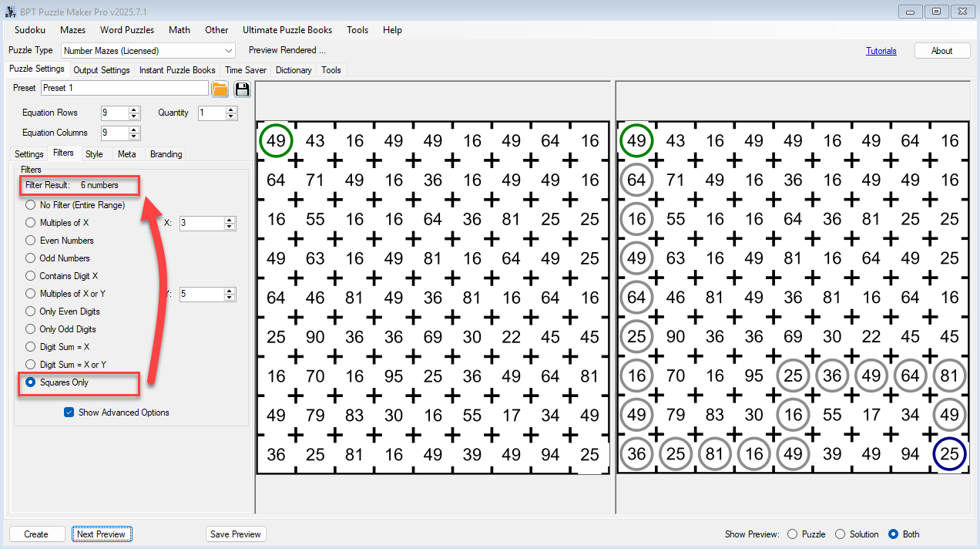980x549 pixels.
Task: Switch to the Style tab
Action: pos(94,154)
